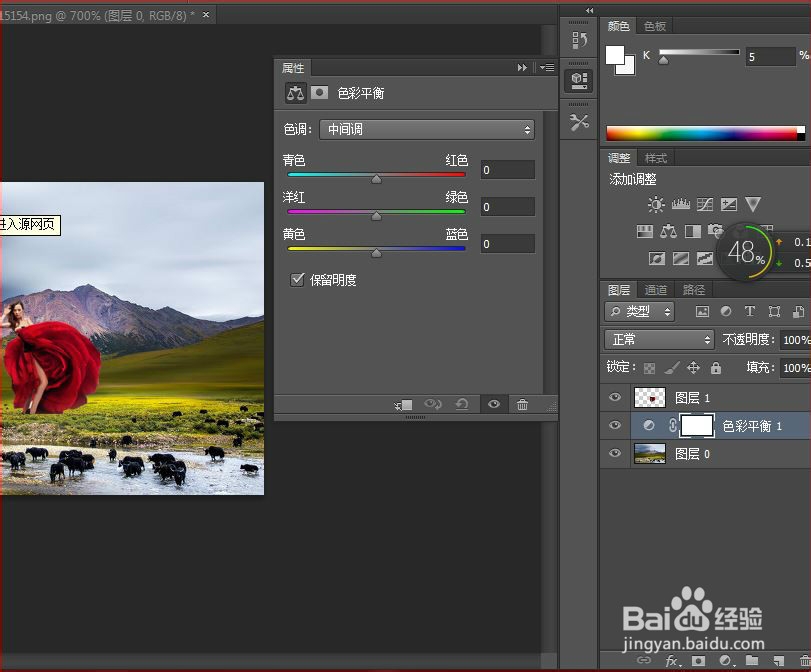Screen dimensions: 811x672
Task: Open the tool presets wrench dock icon
Action: point(579,123)
